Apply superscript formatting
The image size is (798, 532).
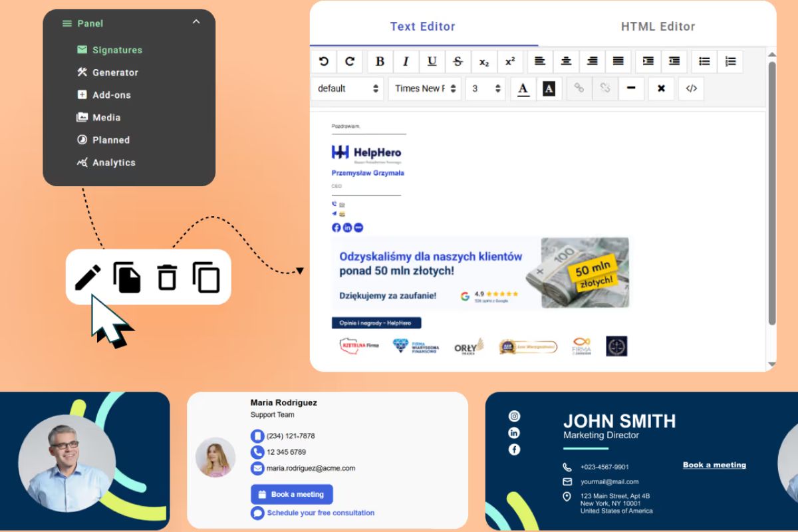click(x=510, y=62)
